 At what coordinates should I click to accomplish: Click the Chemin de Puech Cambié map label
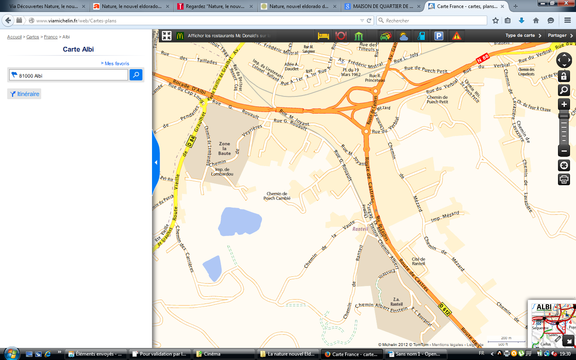pos(277,196)
